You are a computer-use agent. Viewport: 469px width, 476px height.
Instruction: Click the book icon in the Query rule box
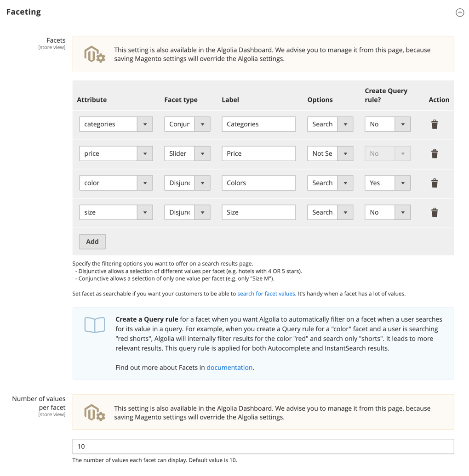pyautogui.click(x=94, y=324)
